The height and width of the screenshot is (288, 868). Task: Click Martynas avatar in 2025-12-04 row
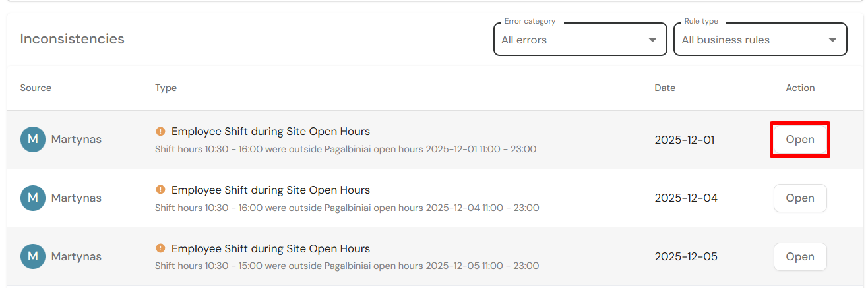point(33,198)
